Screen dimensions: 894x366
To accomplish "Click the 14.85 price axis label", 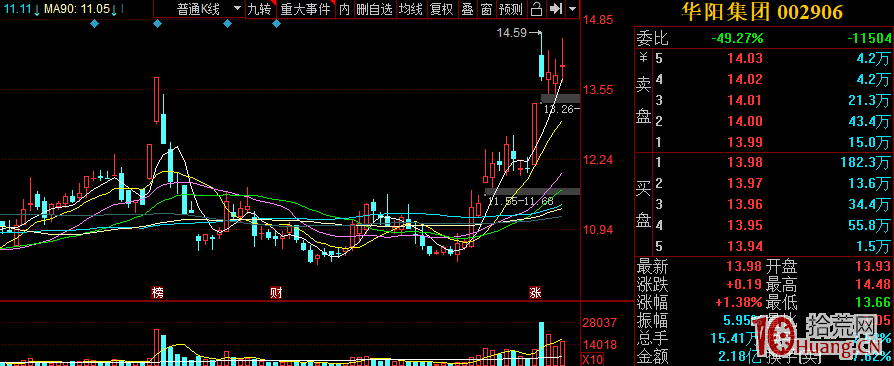I will point(598,20).
